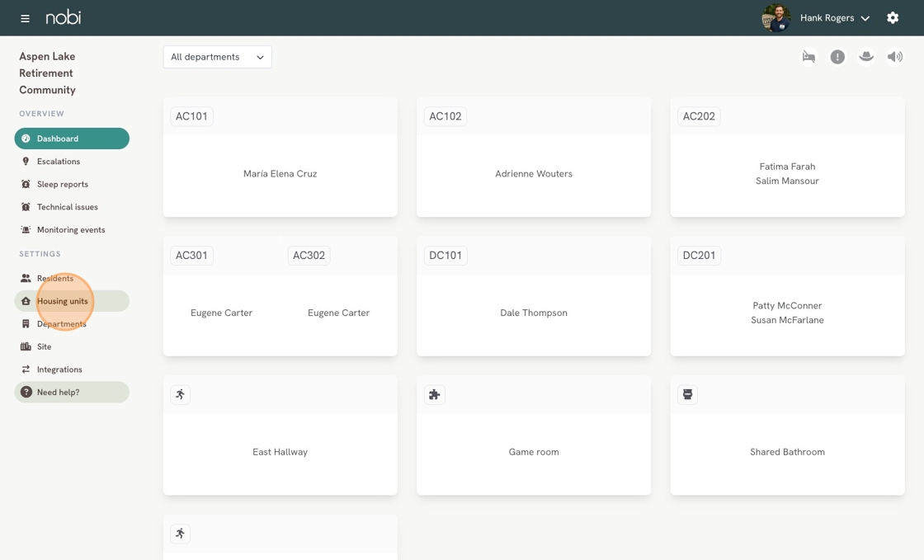
Task: Open Sleep reports page
Action: pyautogui.click(x=63, y=185)
